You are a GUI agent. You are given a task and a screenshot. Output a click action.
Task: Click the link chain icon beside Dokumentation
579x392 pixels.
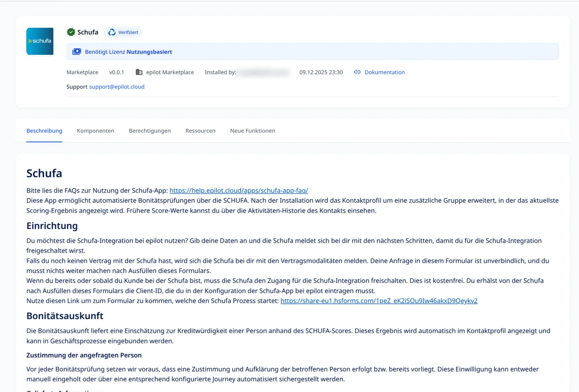click(x=357, y=72)
